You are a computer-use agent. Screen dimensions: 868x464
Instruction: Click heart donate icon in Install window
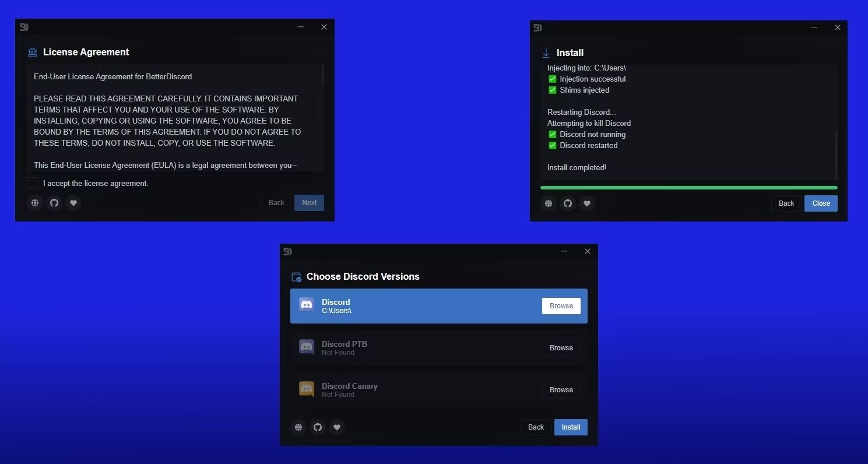point(587,203)
